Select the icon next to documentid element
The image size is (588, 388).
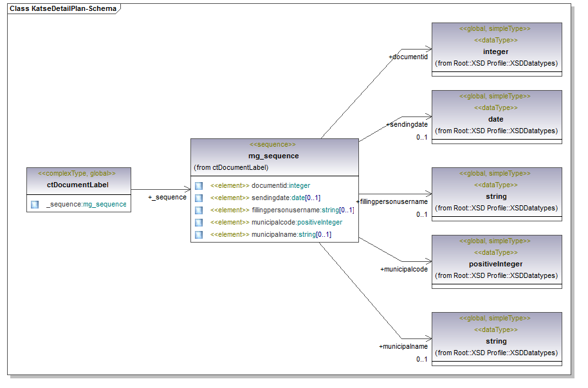199,186
